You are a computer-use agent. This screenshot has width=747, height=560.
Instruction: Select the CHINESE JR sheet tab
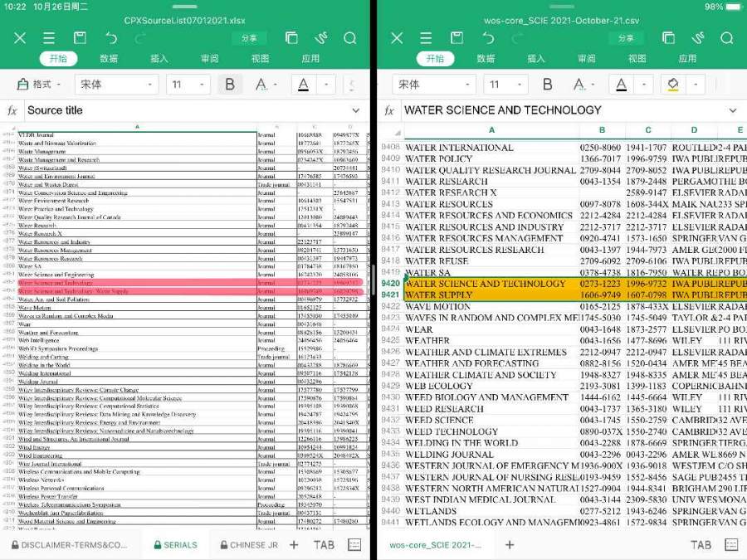point(248,545)
